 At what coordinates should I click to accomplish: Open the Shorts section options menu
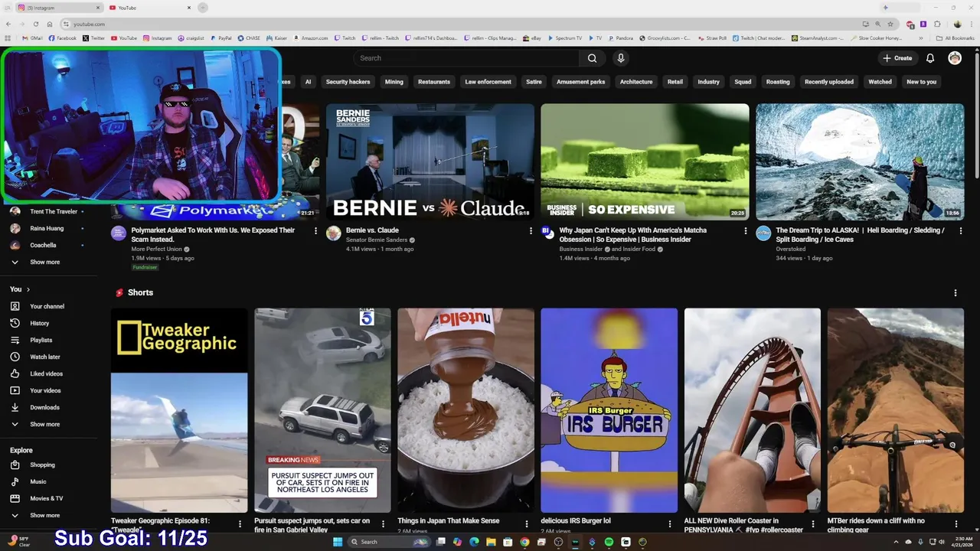[x=955, y=293]
